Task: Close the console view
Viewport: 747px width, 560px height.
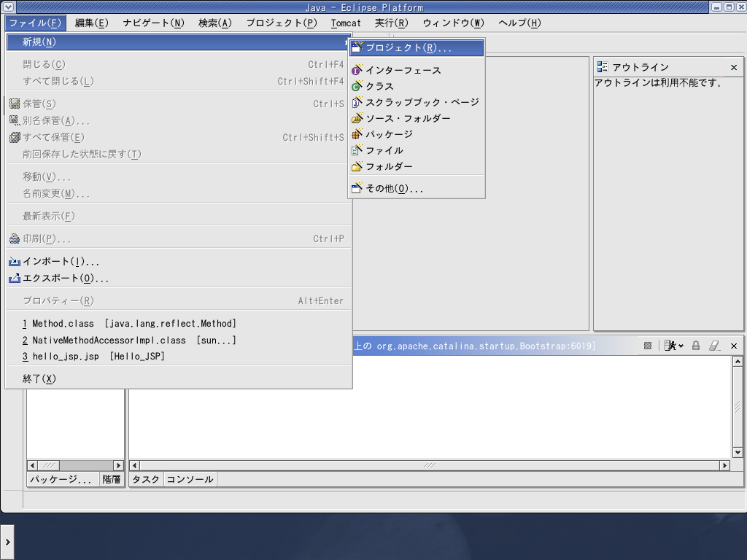Action: pos(734,346)
